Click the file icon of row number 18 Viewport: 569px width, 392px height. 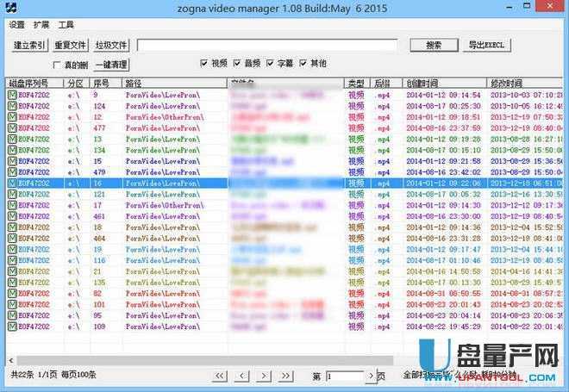pyautogui.click(x=12, y=227)
